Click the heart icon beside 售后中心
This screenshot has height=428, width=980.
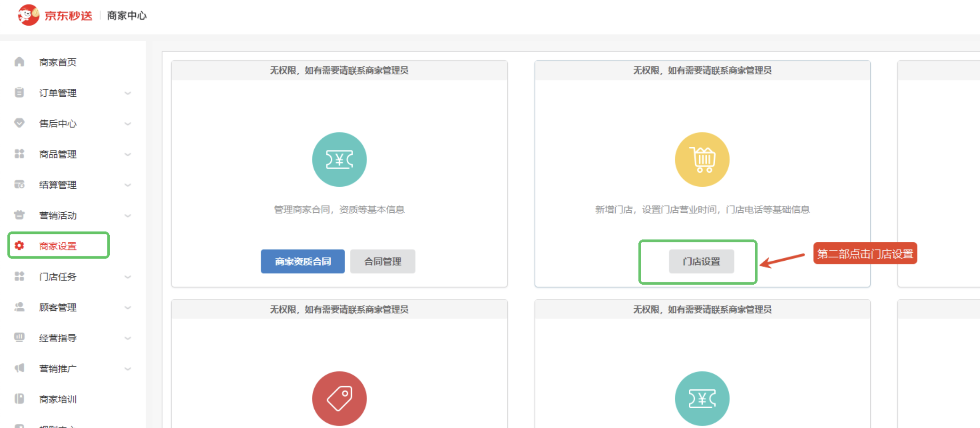coord(19,123)
